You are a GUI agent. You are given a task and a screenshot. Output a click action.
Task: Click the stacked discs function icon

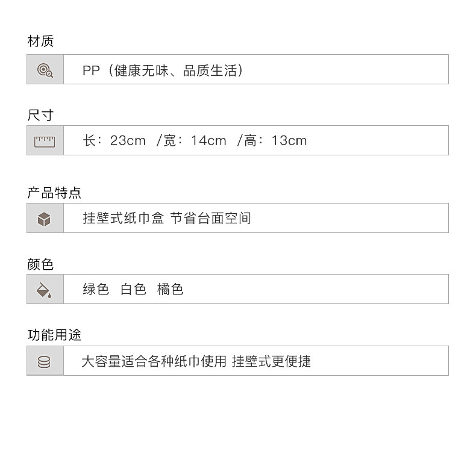[44, 362]
